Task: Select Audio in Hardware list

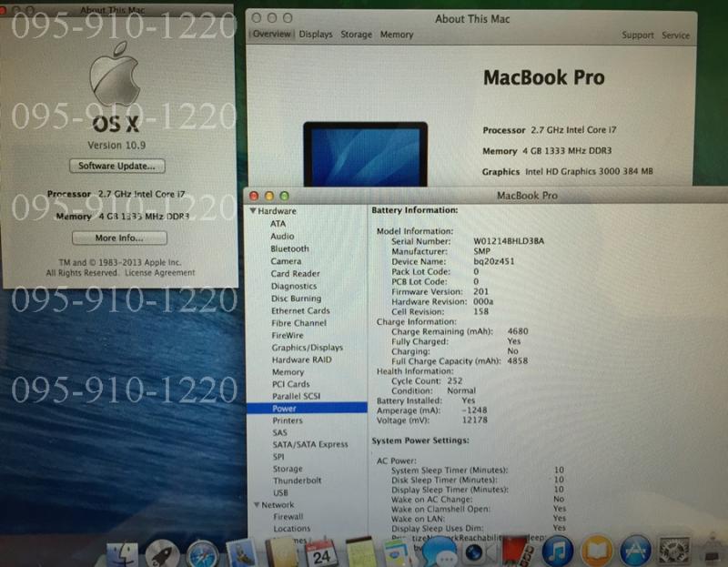Action: pyautogui.click(x=282, y=236)
